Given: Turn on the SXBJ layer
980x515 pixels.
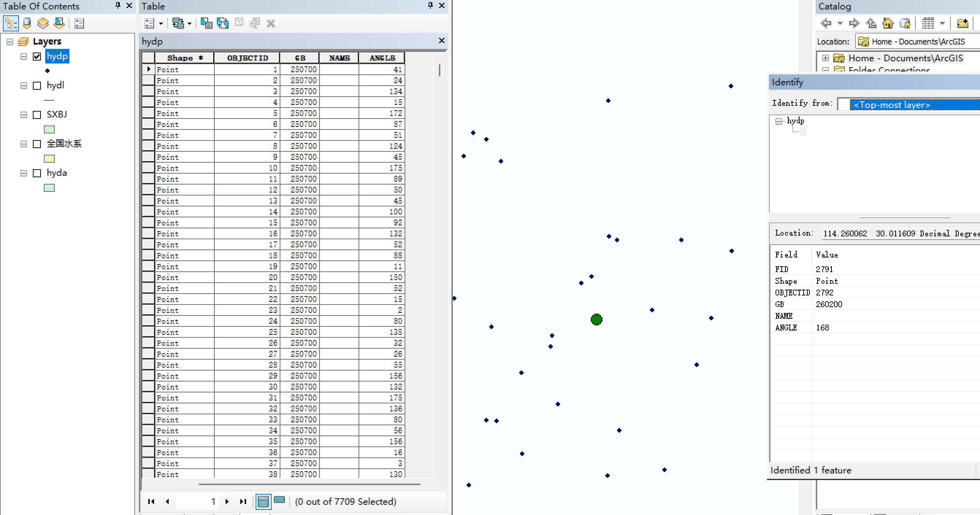Looking at the screenshot, I should (37, 115).
